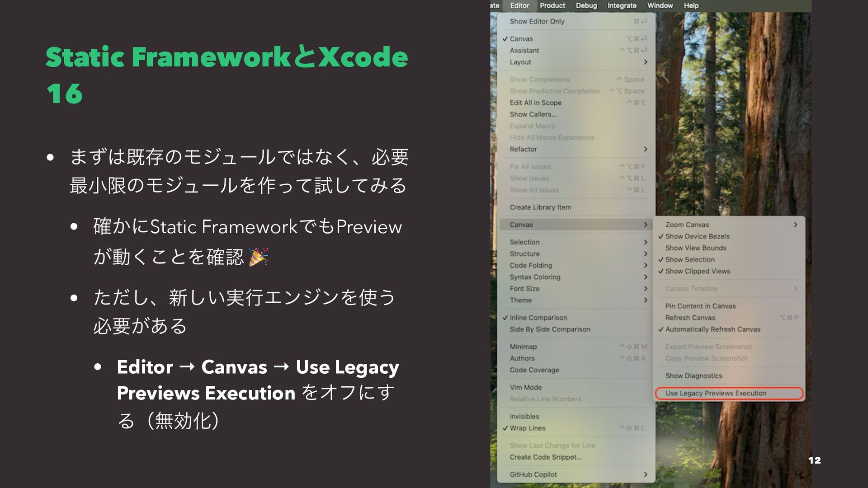Expand the Layout submenu

(576, 62)
